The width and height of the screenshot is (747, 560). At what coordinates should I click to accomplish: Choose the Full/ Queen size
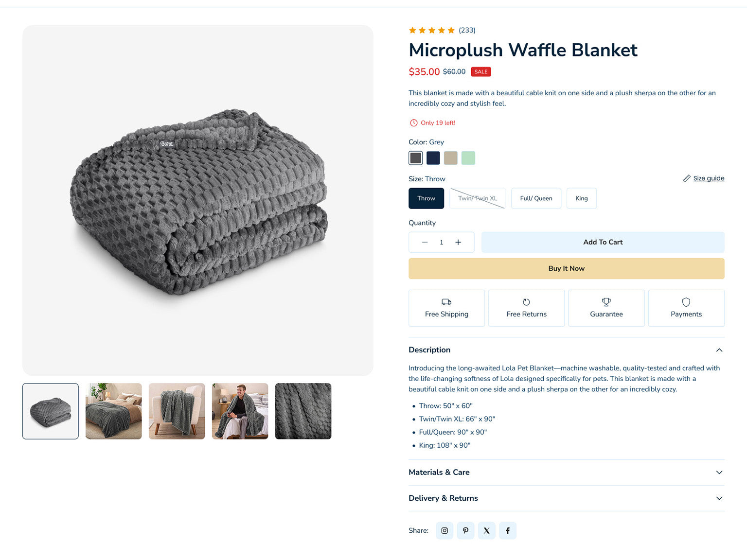click(536, 198)
